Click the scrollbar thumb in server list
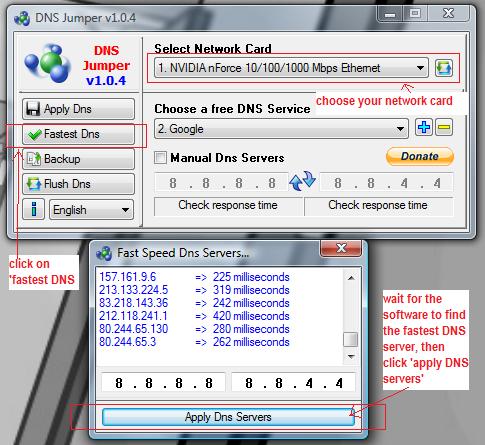Viewport: 485px width, 445px height. point(351,340)
